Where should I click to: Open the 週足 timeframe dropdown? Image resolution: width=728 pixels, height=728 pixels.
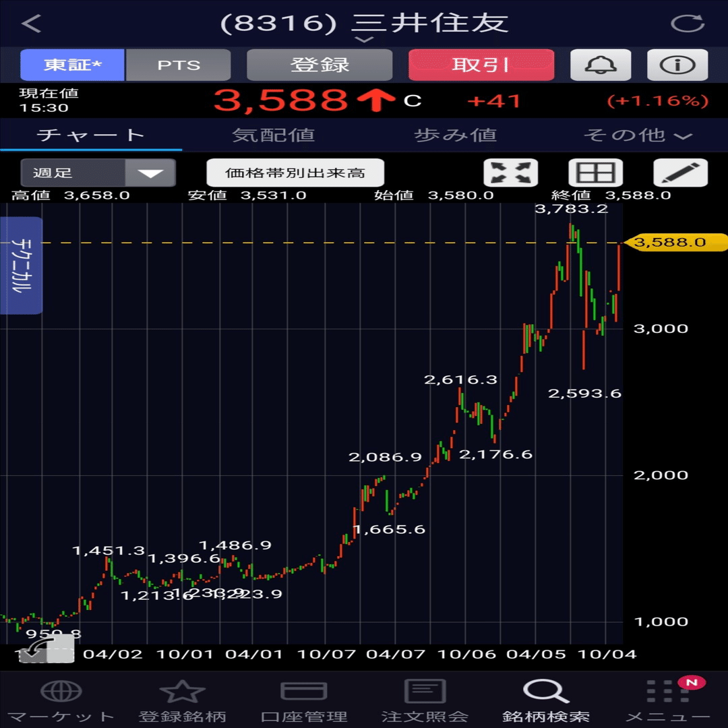(x=98, y=173)
